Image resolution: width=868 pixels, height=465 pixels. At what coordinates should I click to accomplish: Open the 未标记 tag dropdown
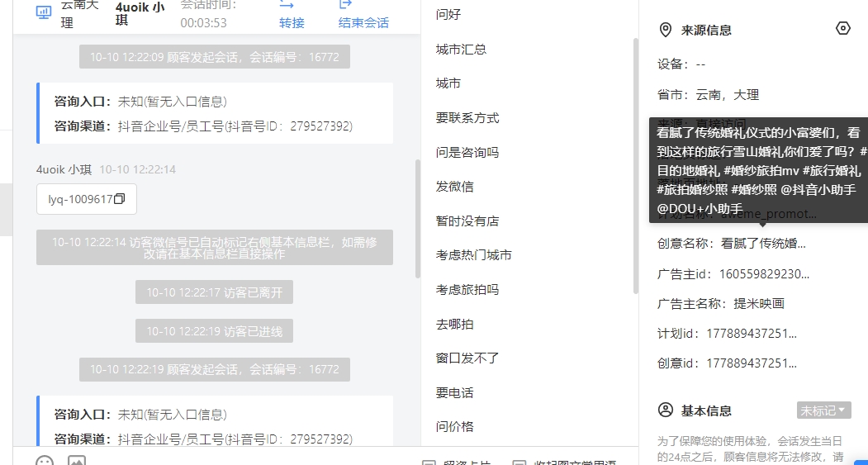(823, 410)
